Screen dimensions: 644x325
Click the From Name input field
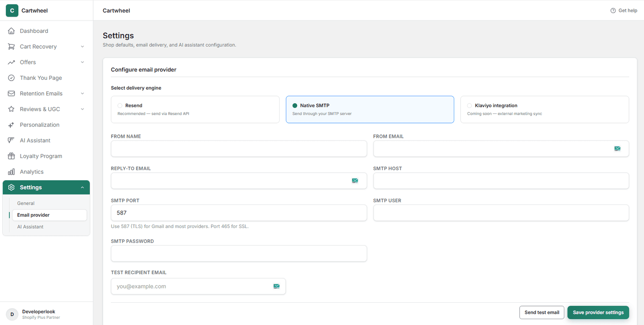point(239,149)
